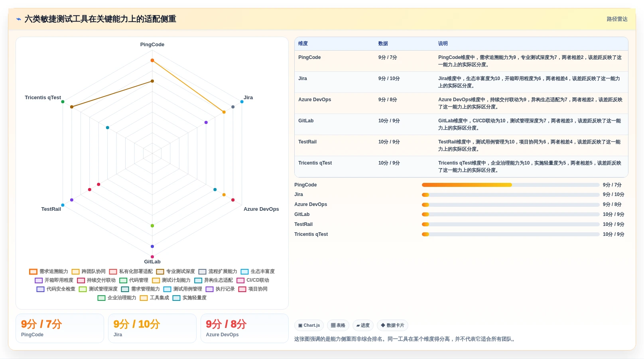
Task: Select the Azure DevOps table row
Action: coord(461,103)
